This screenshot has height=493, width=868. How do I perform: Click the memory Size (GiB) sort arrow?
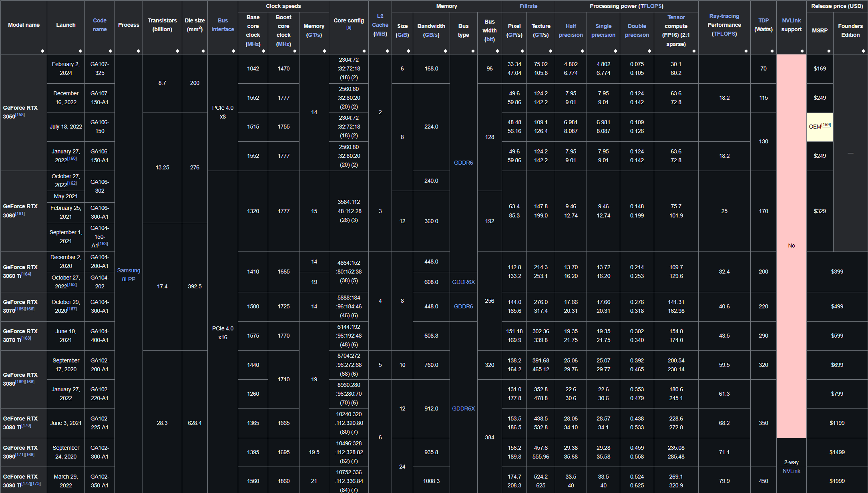click(408, 51)
